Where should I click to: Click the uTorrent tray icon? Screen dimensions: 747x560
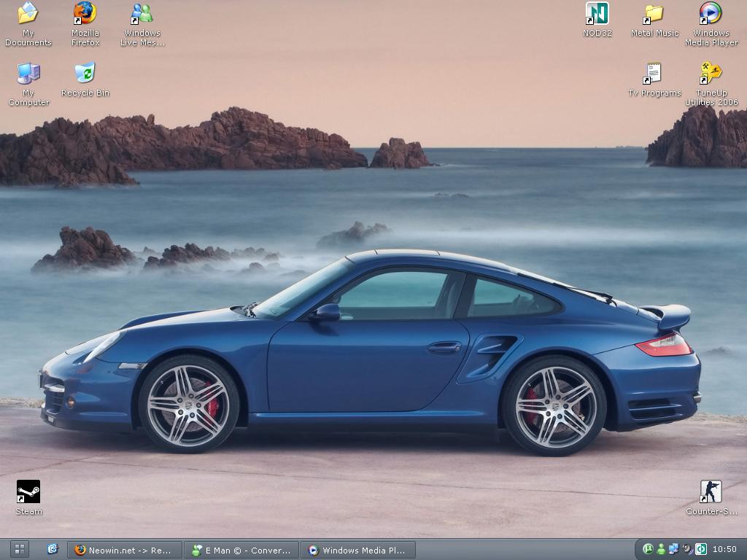647,549
